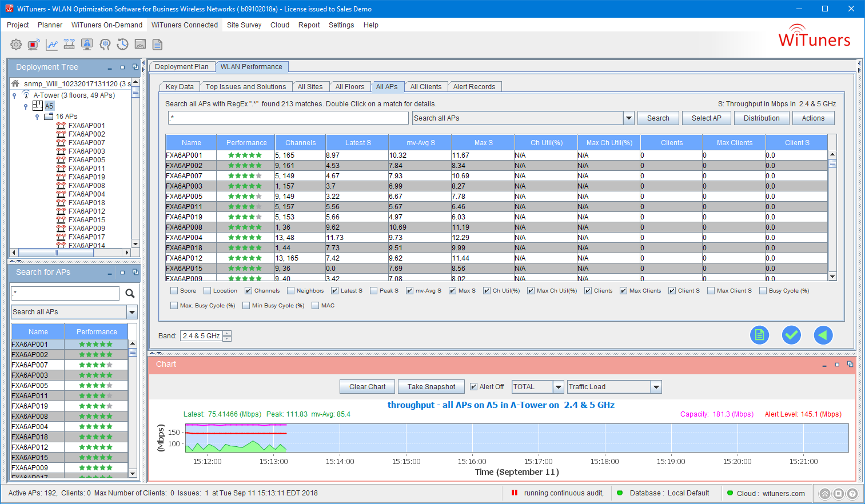Screen dimensions: 865x504
Task: Click the window settings toolbar icon
Action: (x=140, y=45)
